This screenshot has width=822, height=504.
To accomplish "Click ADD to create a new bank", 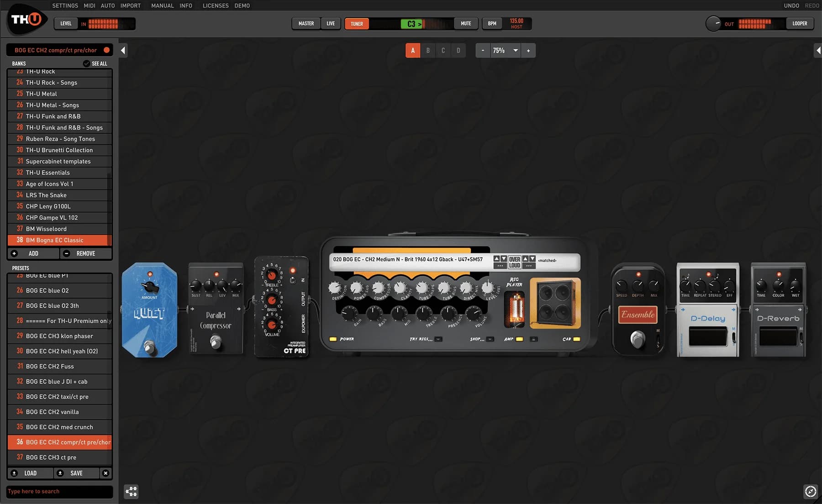I will (x=33, y=253).
